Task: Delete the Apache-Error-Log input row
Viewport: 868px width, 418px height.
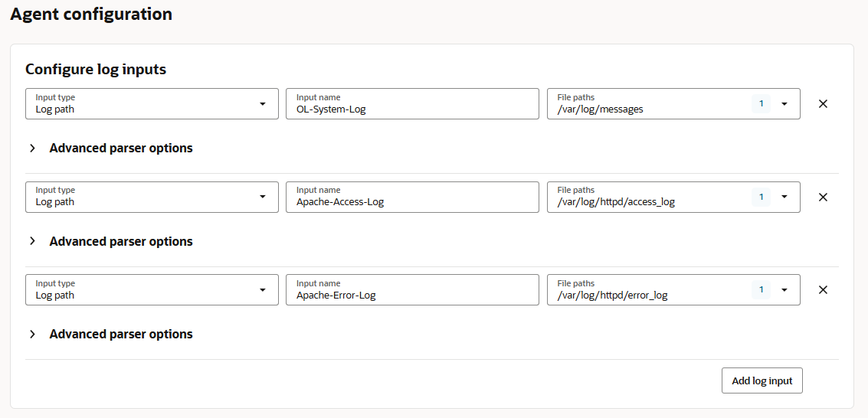Action: (823, 290)
